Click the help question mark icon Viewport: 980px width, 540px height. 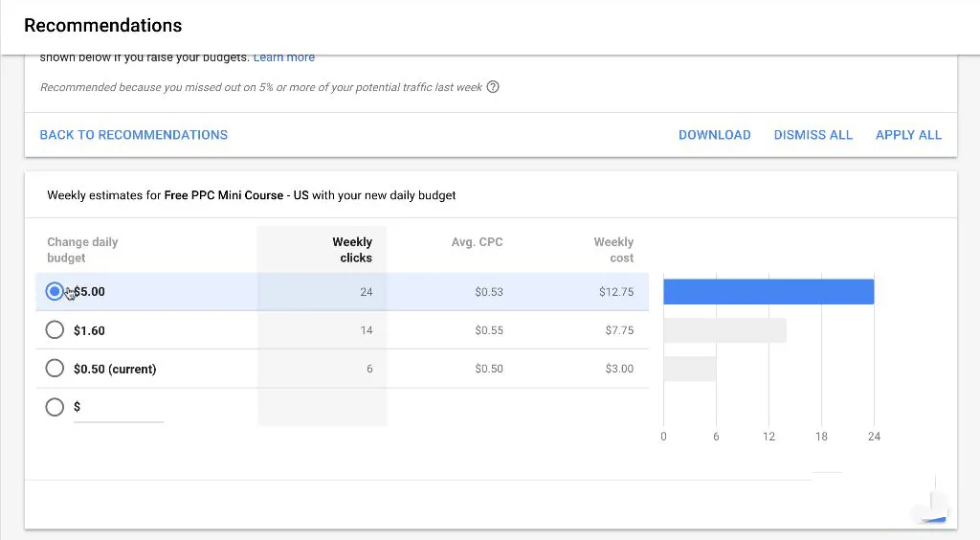(x=493, y=87)
